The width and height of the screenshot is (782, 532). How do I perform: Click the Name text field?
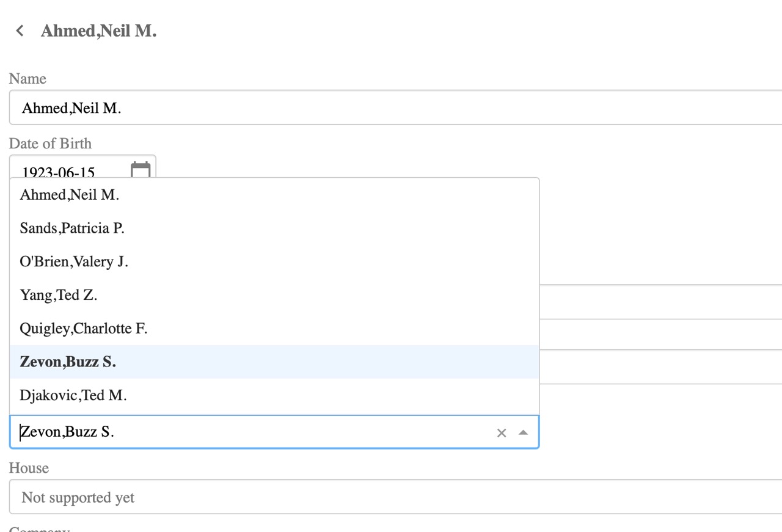click(391, 108)
